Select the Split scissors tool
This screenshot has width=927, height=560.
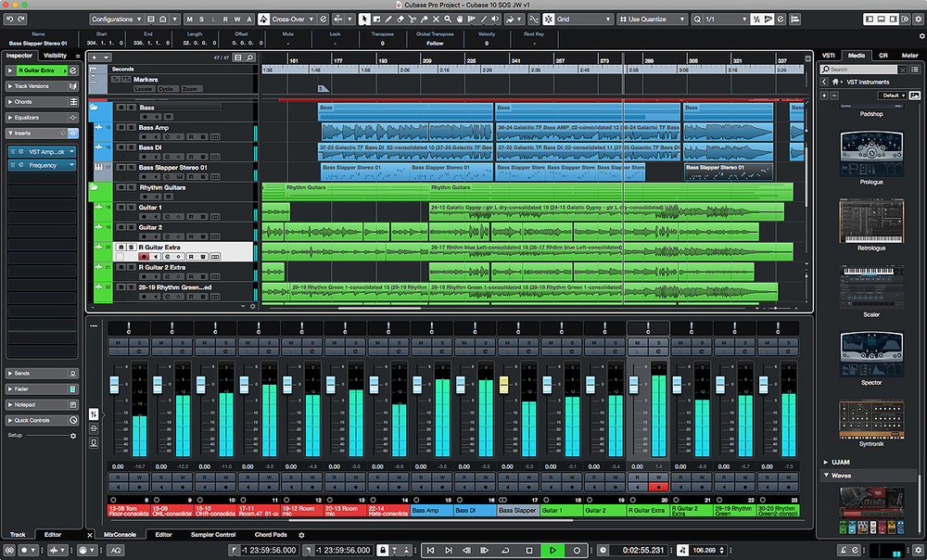tap(411, 19)
